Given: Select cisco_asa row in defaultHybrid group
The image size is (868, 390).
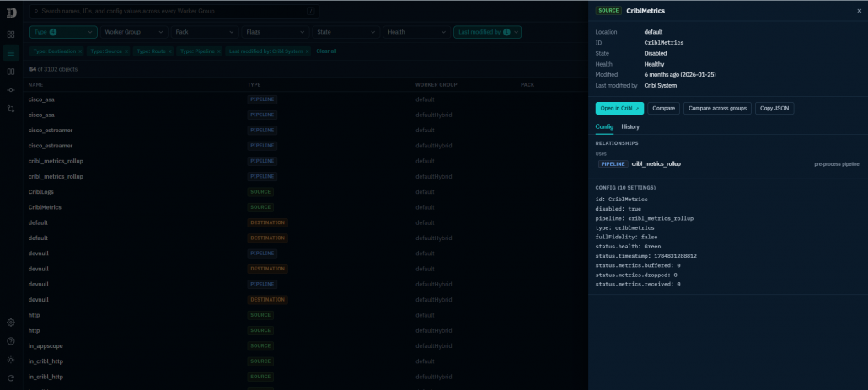Looking at the screenshot, I should (306, 115).
